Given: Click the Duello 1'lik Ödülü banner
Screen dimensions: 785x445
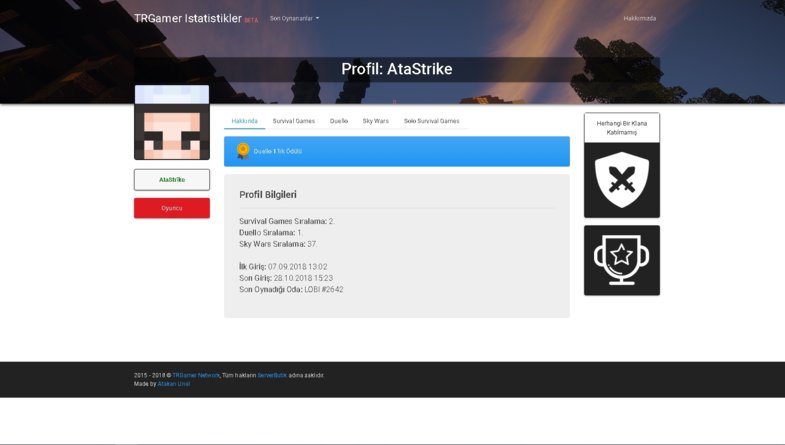Looking at the screenshot, I should 397,151.
